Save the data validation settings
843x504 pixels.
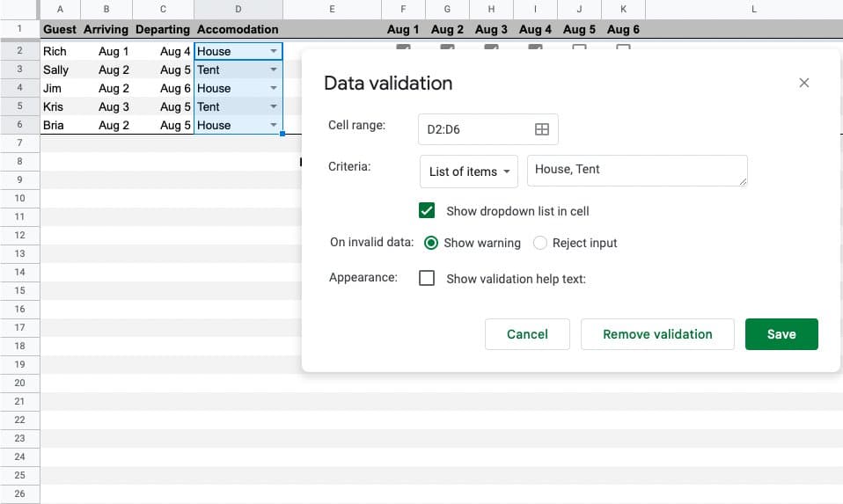point(781,334)
